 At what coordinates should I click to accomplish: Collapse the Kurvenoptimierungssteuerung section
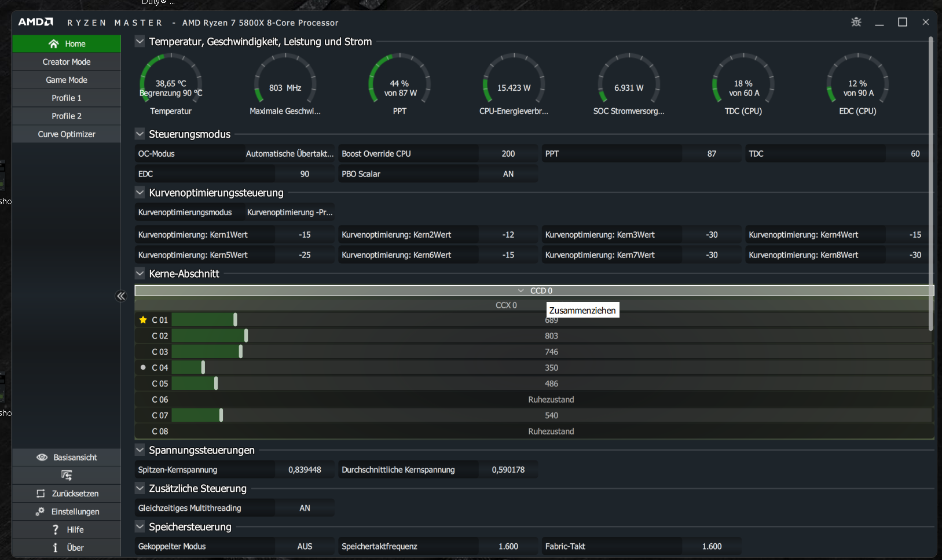click(x=140, y=192)
